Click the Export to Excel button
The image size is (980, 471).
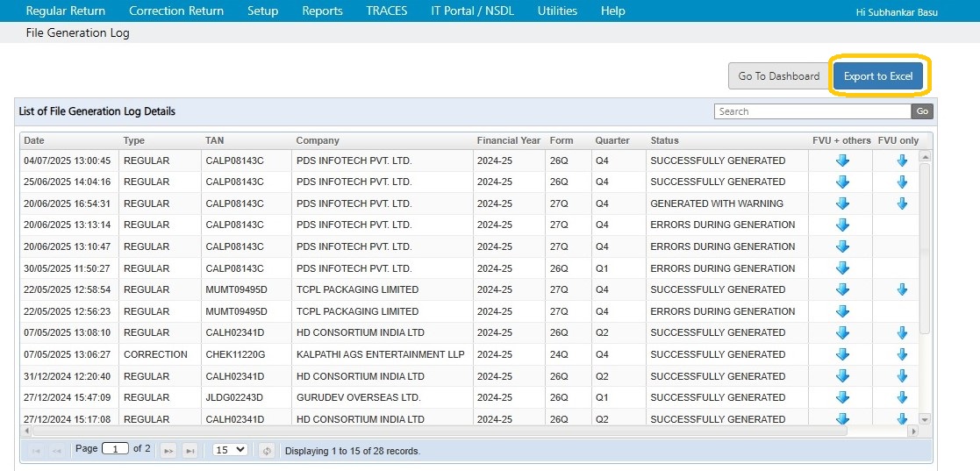[877, 76]
